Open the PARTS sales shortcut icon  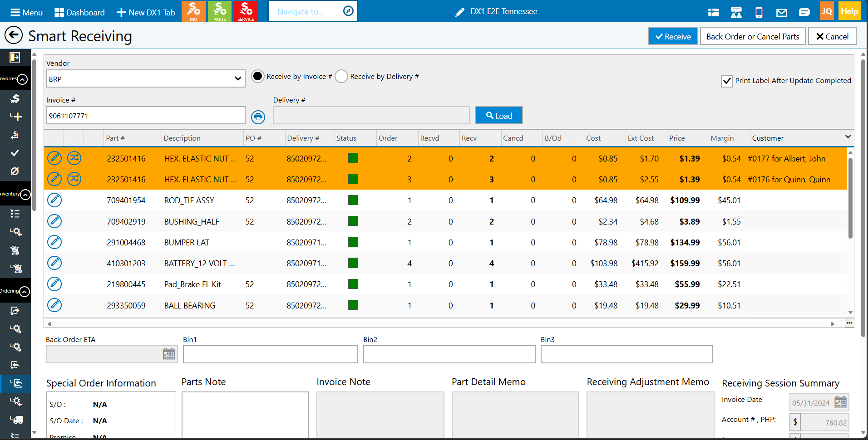(x=220, y=11)
